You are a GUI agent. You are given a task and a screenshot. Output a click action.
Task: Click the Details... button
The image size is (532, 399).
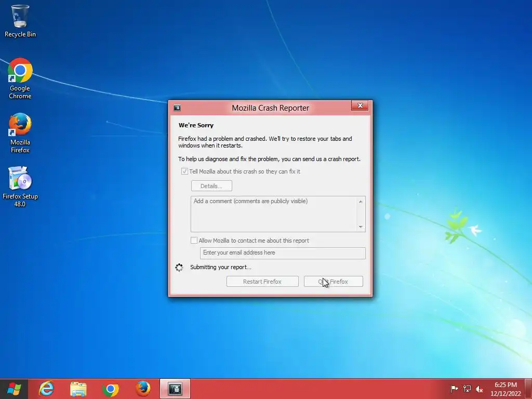(212, 186)
